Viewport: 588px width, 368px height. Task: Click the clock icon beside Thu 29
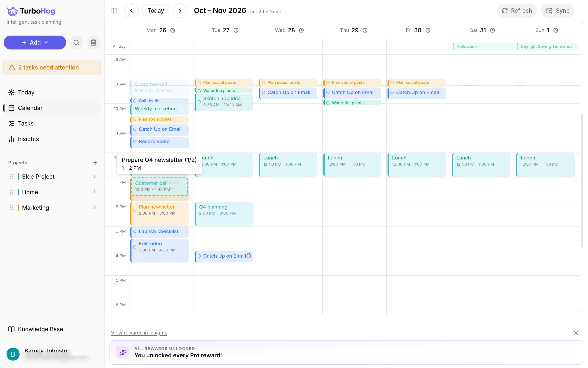pos(365,30)
